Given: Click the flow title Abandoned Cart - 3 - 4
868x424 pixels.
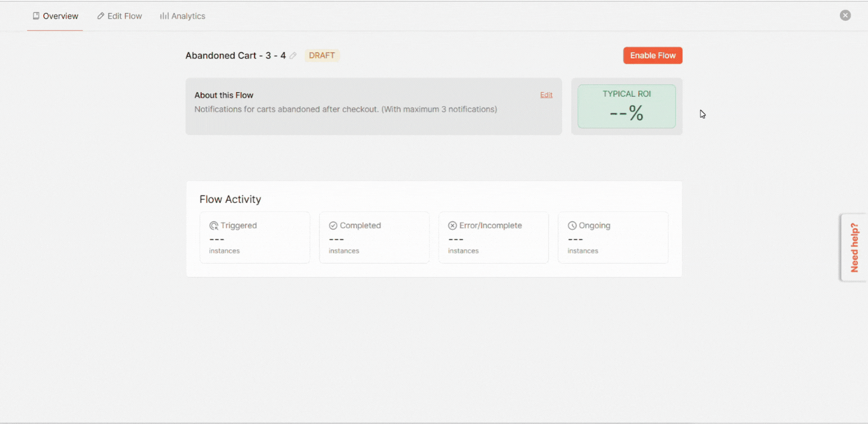Looking at the screenshot, I should tap(236, 56).
